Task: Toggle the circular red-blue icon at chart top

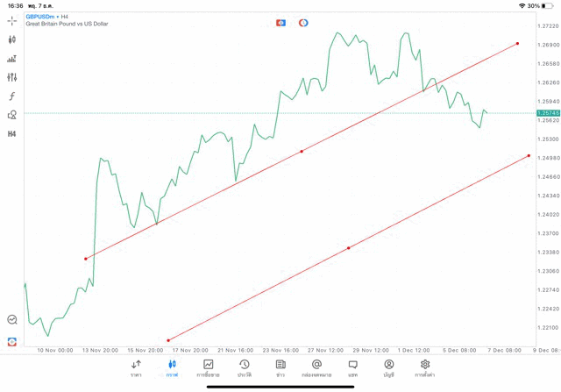Action: tap(303, 23)
